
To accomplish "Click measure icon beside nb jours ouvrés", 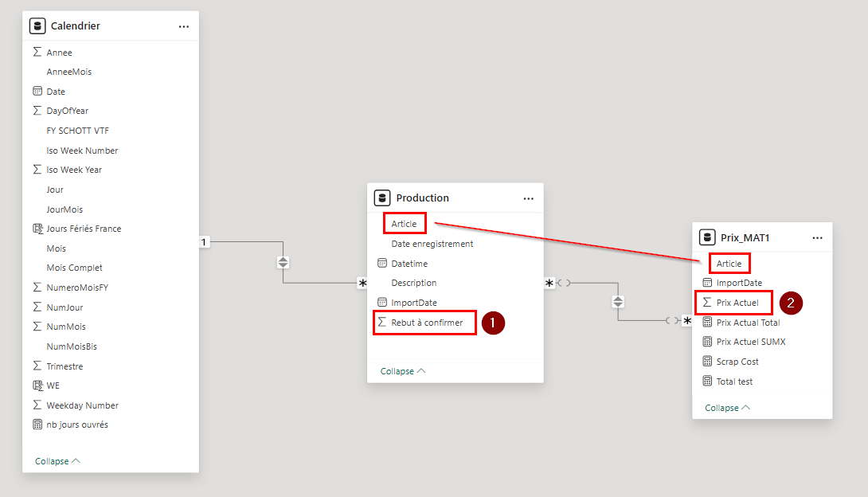I will 37,425.
